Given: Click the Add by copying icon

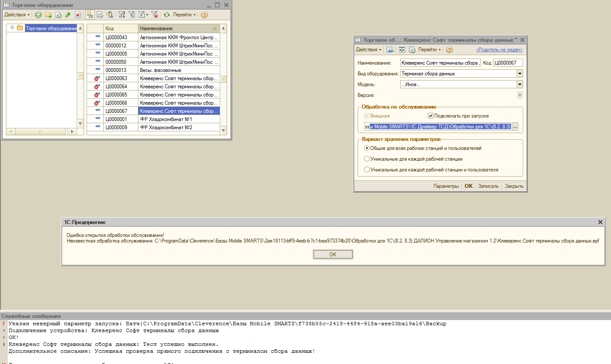Looking at the screenshot, I should 58,15.
